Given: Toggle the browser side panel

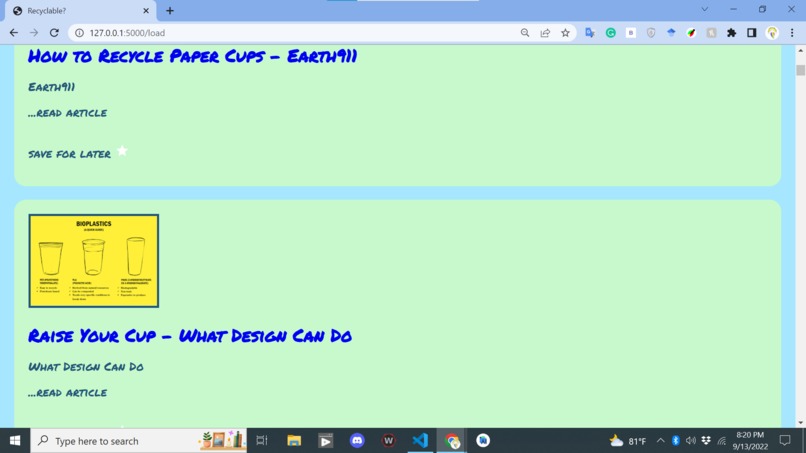Looking at the screenshot, I should [752, 33].
